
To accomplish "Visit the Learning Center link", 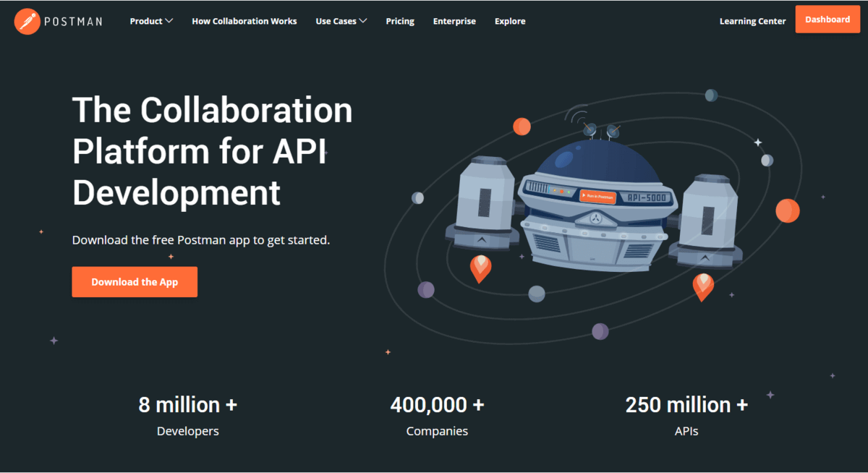I will (x=752, y=21).
